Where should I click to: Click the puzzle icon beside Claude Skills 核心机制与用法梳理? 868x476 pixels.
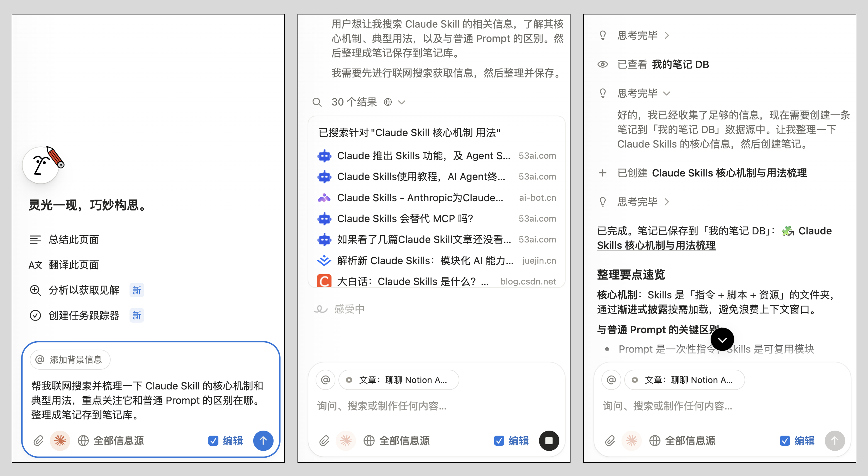click(788, 231)
